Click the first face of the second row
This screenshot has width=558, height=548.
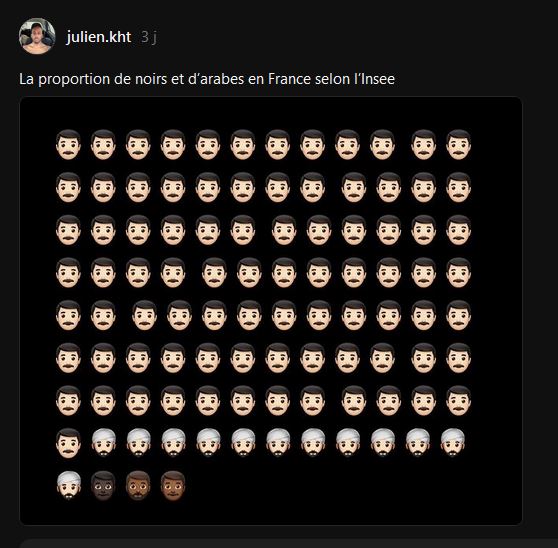click(x=68, y=187)
